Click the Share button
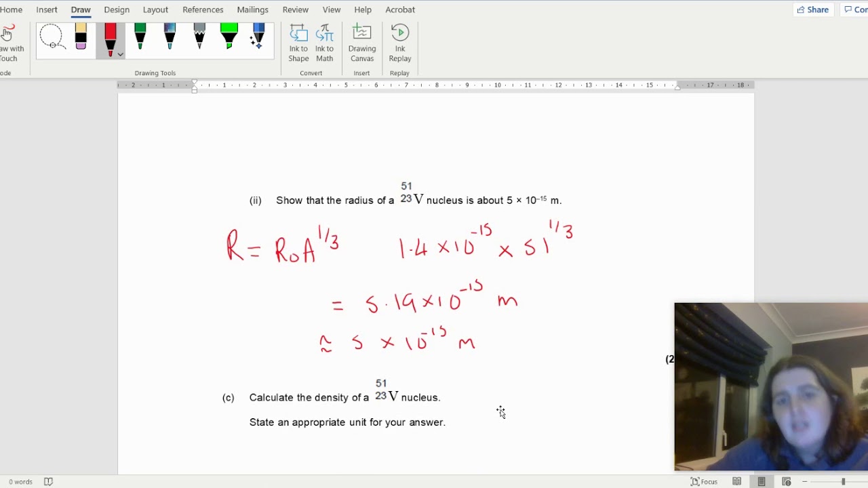The image size is (868, 488). [813, 9]
